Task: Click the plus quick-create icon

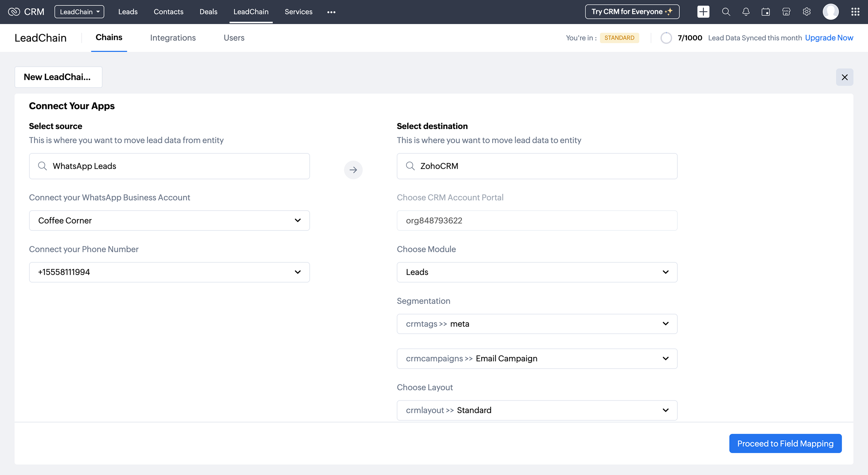Action: coord(703,12)
